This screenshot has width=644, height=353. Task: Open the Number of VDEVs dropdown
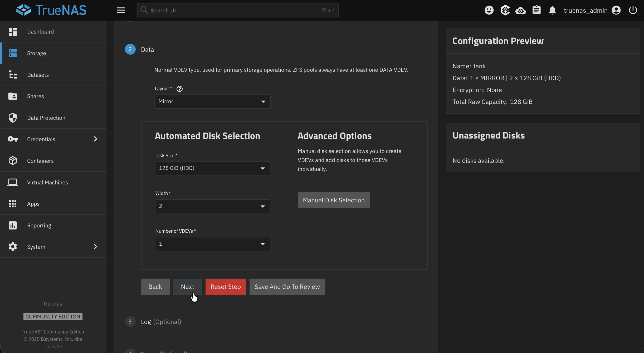212,244
